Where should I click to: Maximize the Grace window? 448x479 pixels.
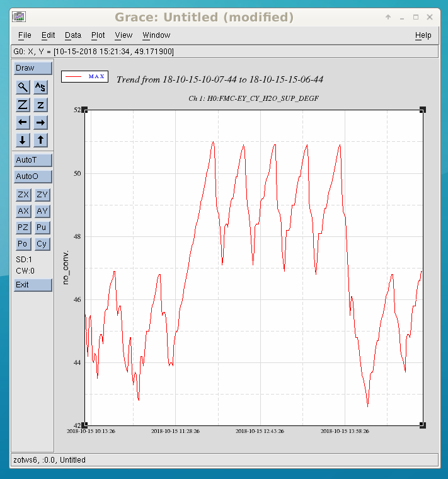pos(416,17)
